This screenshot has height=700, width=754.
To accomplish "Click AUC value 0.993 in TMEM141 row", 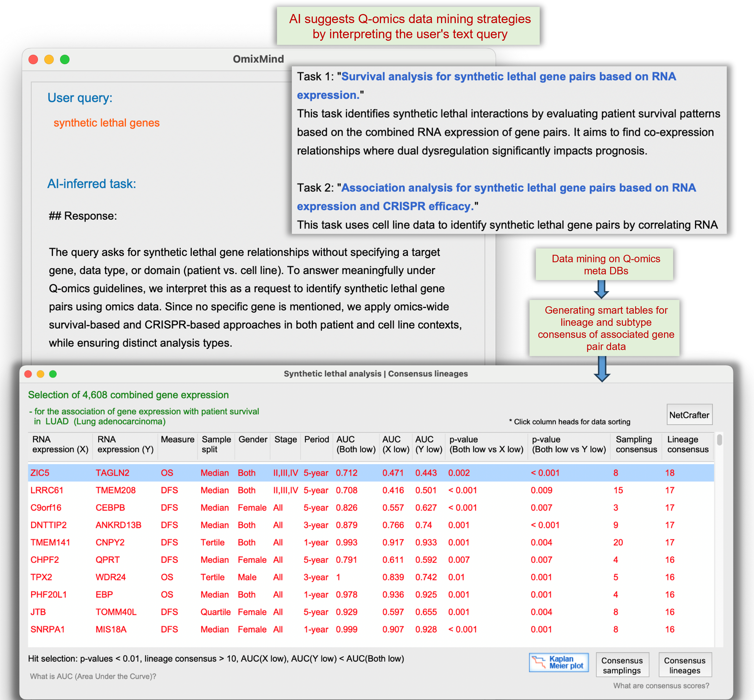I will coord(347,542).
